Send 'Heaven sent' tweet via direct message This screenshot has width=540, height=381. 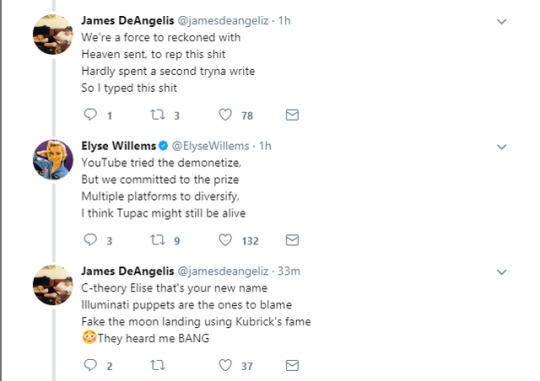coord(292,115)
